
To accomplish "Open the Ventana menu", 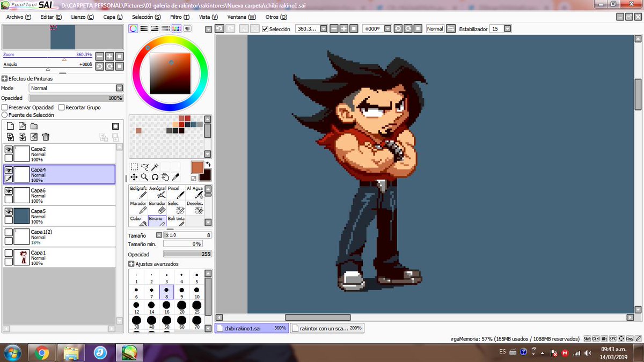I will tap(241, 17).
